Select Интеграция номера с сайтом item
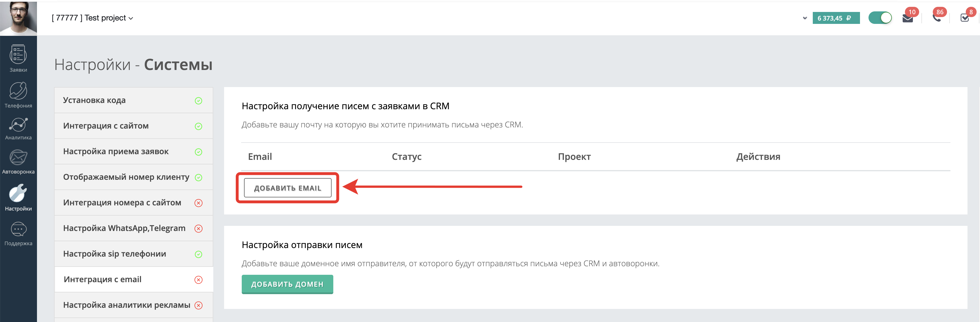 tap(134, 203)
